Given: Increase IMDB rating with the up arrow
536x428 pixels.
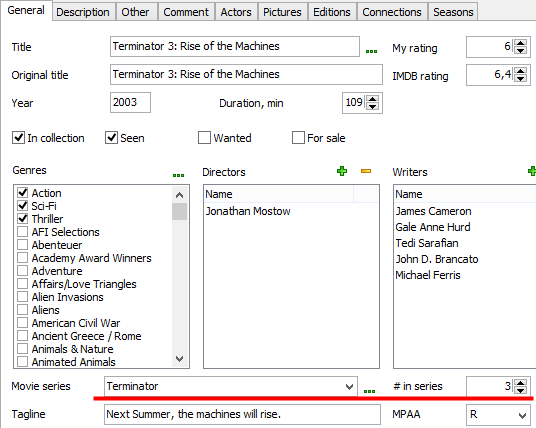Looking at the screenshot, I should 521,71.
